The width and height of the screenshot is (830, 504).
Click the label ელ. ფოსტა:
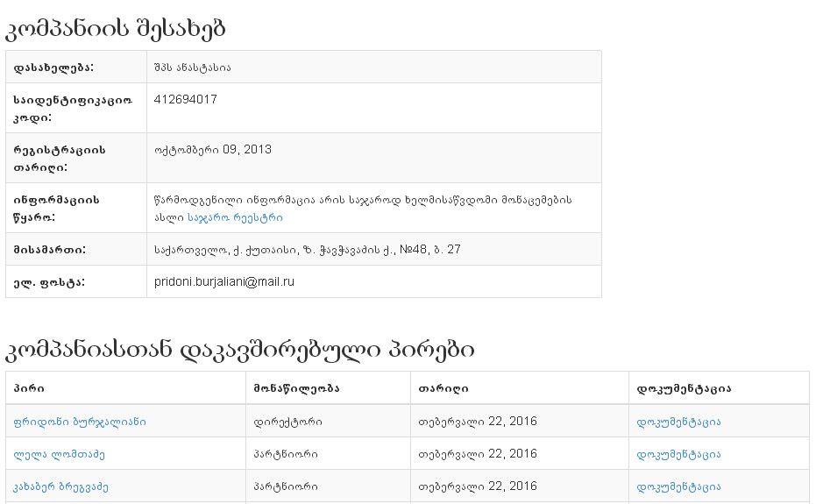coord(49,282)
